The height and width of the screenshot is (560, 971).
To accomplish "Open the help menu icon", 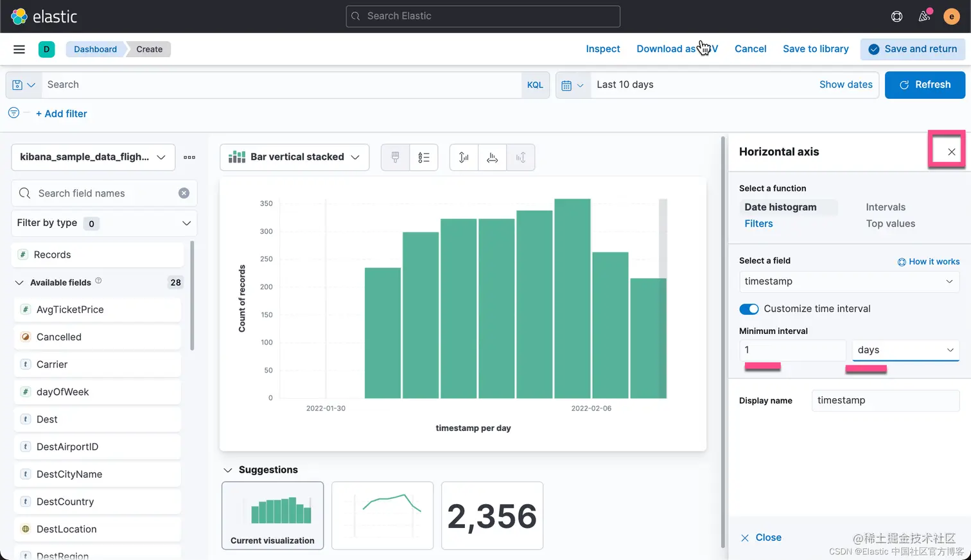I will coord(897,17).
